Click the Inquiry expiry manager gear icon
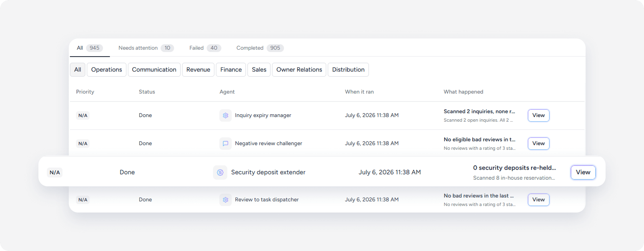Image resolution: width=644 pixels, height=251 pixels. pos(226,115)
